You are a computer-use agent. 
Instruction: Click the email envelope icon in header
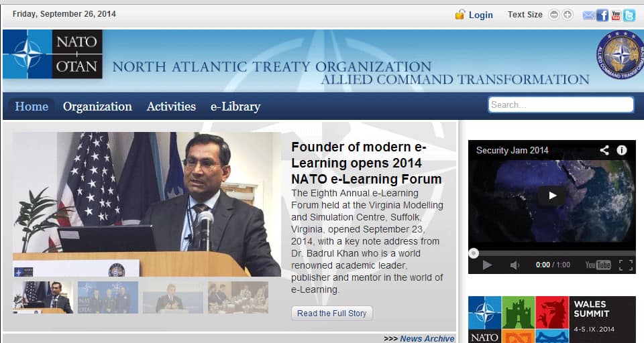click(588, 15)
